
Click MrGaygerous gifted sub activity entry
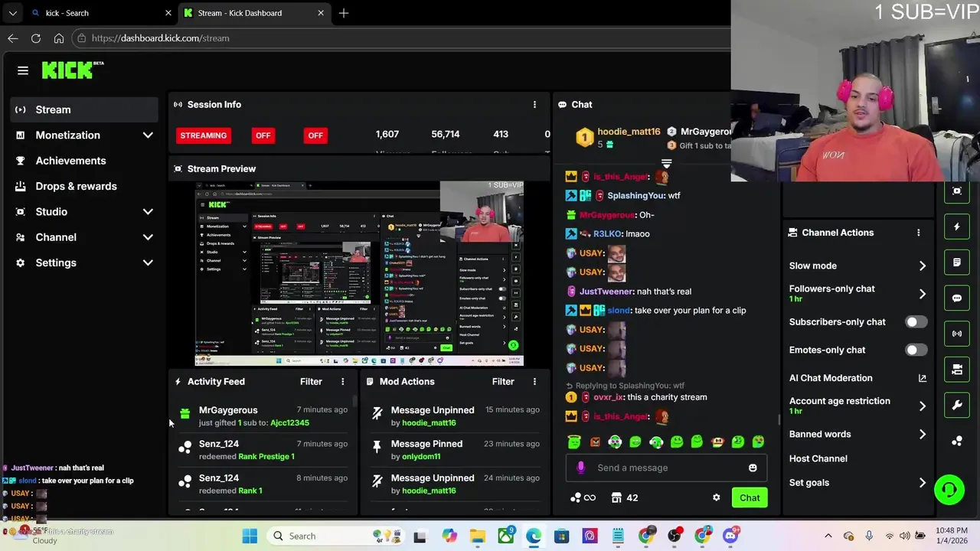263,416
